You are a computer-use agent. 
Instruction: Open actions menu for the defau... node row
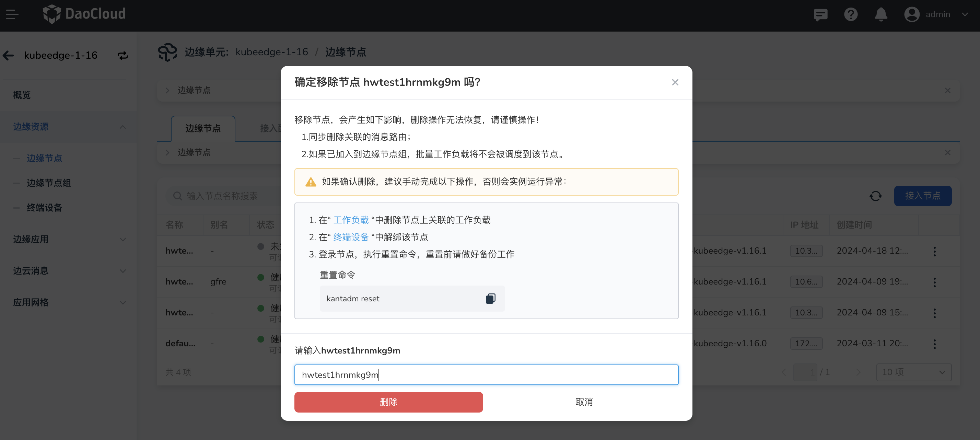pyautogui.click(x=935, y=344)
